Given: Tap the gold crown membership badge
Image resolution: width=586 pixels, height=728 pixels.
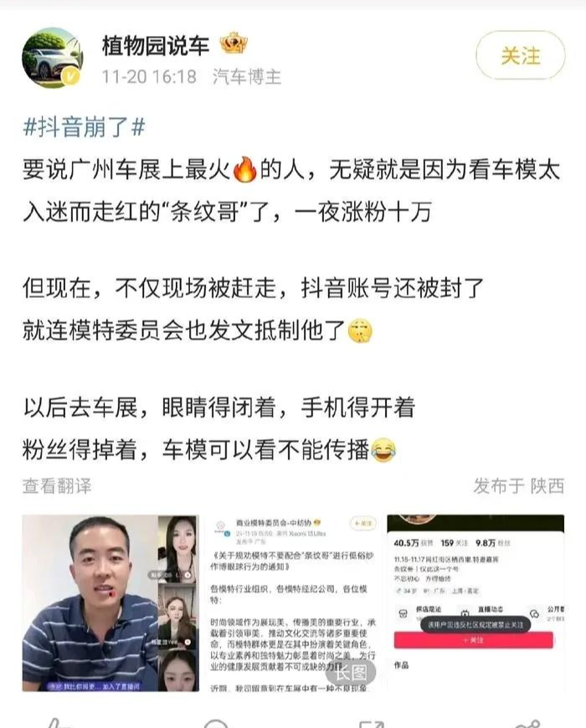Looking at the screenshot, I should click(234, 44).
